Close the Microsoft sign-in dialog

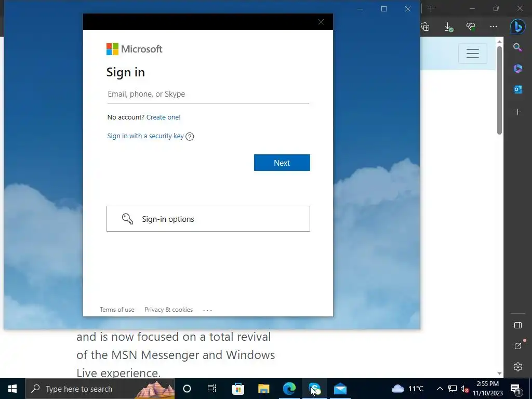pyautogui.click(x=321, y=22)
